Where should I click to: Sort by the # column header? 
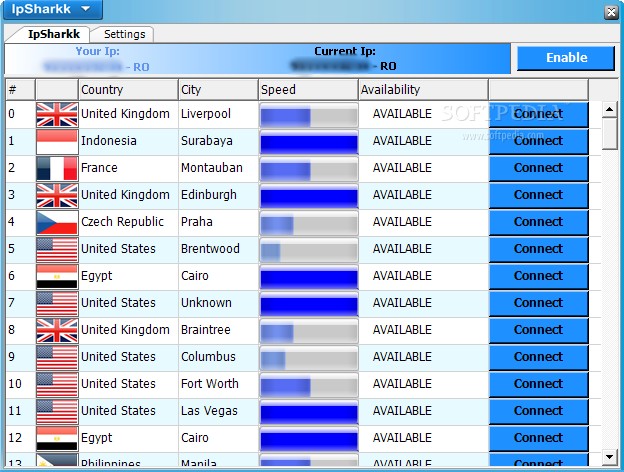pos(20,90)
